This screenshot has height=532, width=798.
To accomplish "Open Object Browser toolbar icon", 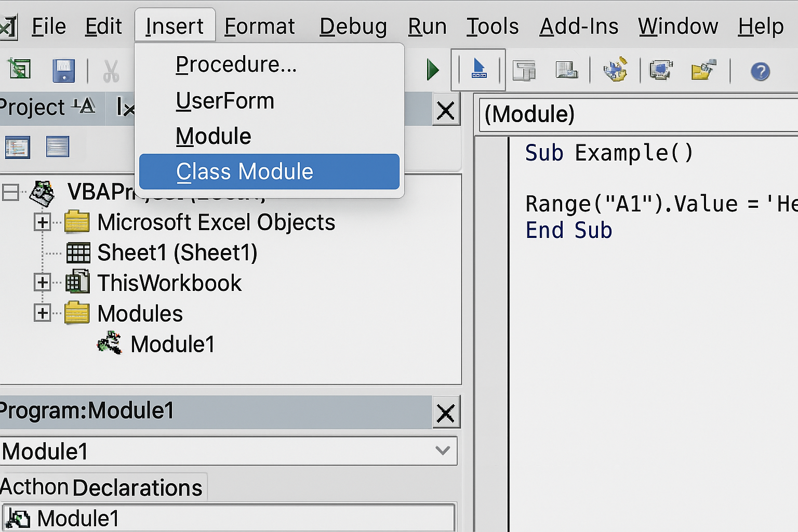I will coord(615,70).
